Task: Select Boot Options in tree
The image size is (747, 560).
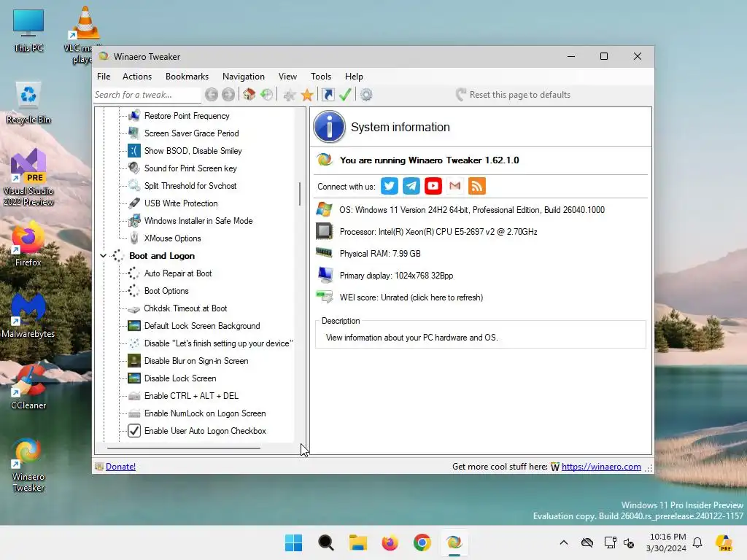Action: pos(166,292)
